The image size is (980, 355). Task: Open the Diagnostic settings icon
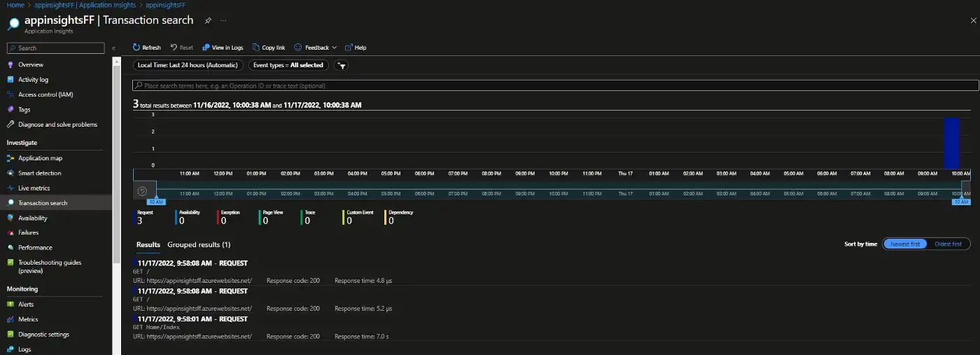(10, 335)
